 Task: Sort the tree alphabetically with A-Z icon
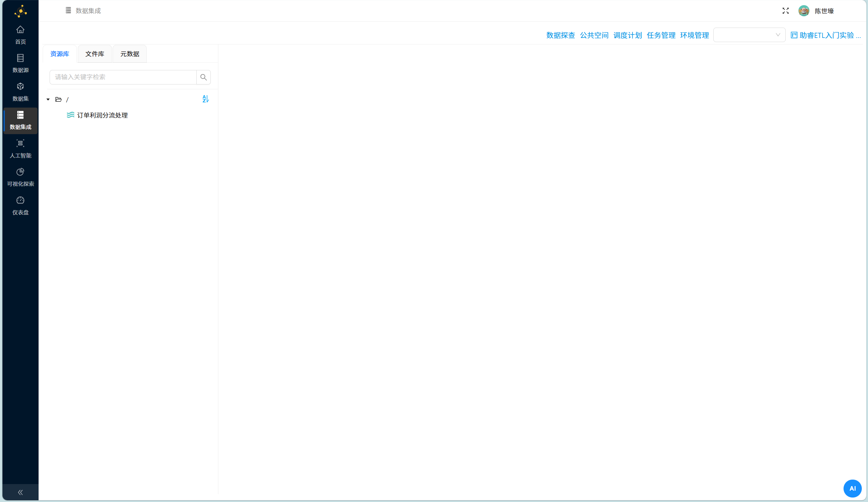(x=206, y=99)
